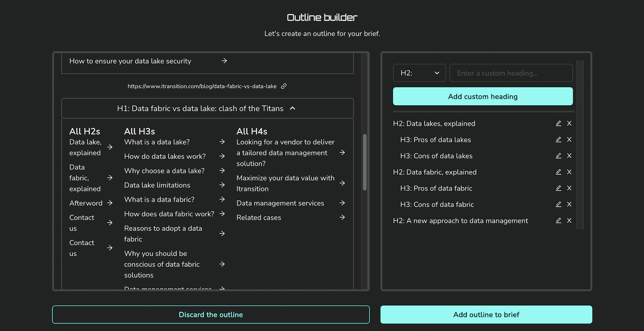Edit the 'H3: Cons of data lakes' heading
The height and width of the screenshot is (331, 644).
point(558,156)
